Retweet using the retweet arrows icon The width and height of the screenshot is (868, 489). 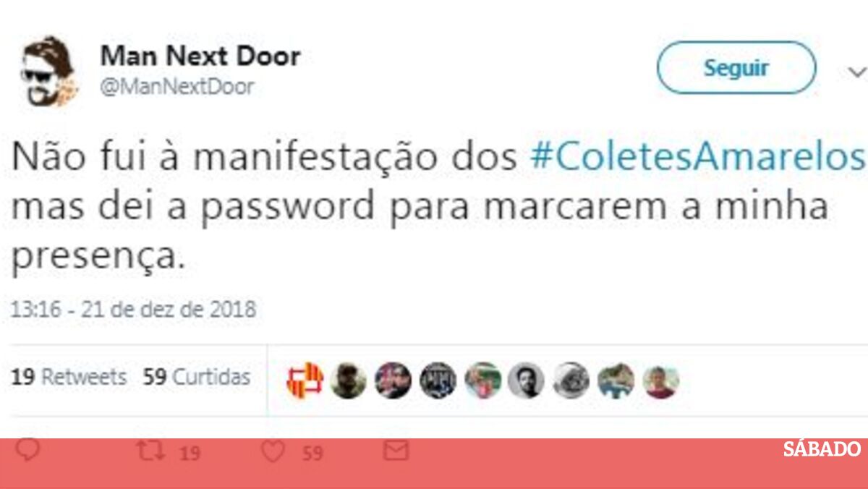(x=149, y=451)
